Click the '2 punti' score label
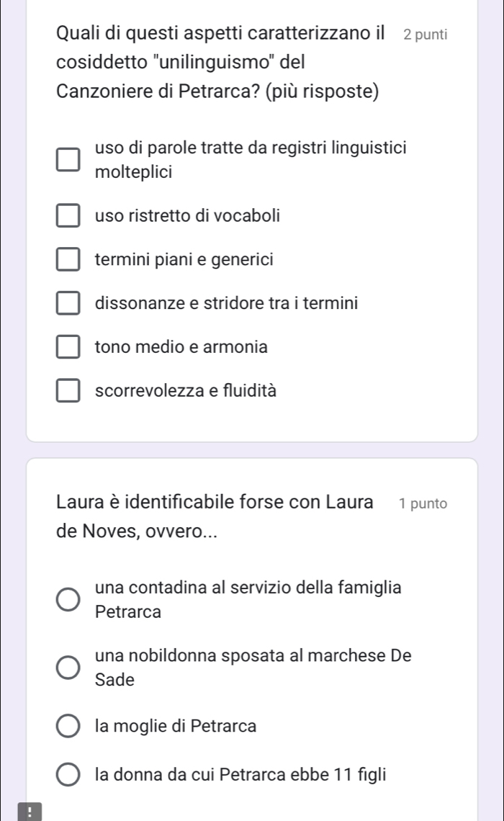 point(426,35)
